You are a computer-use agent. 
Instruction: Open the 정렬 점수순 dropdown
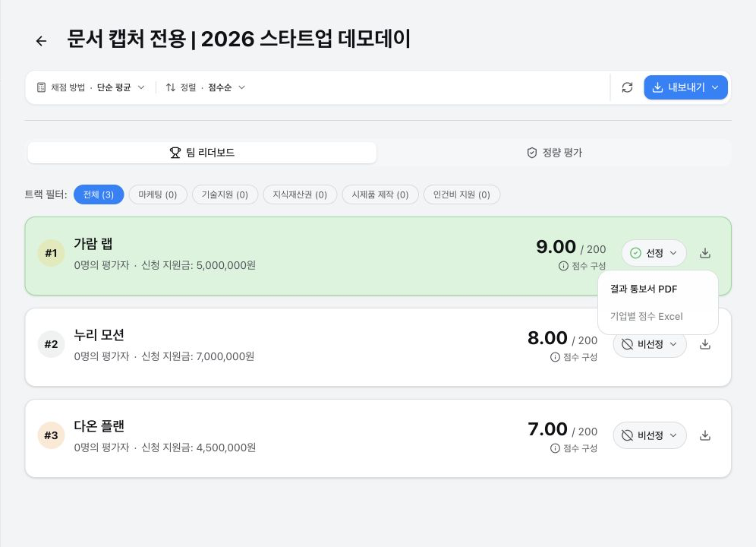click(x=206, y=87)
